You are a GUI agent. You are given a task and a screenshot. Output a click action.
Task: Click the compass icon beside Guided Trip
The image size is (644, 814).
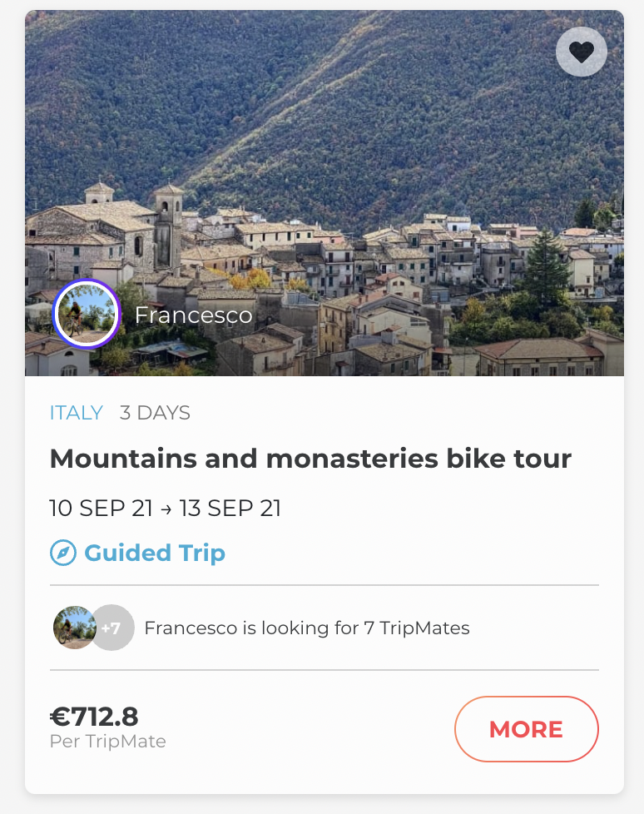63,553
